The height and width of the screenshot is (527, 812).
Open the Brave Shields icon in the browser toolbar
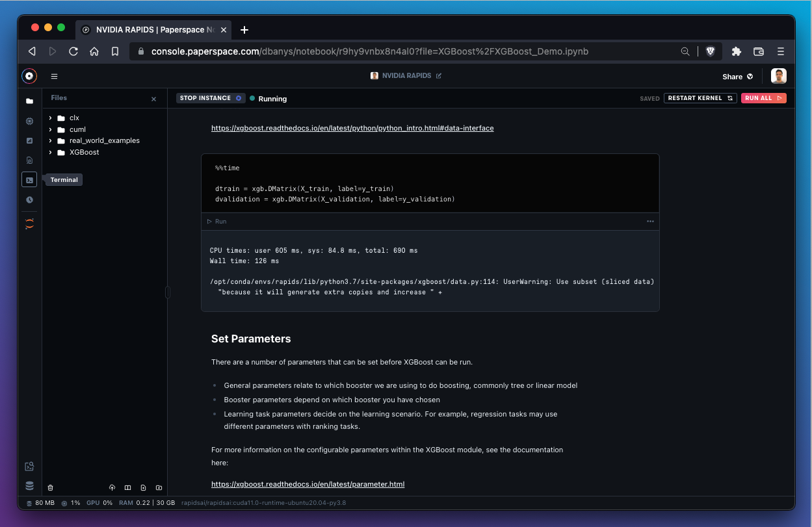pyautogui.click(x=711, y=51)
